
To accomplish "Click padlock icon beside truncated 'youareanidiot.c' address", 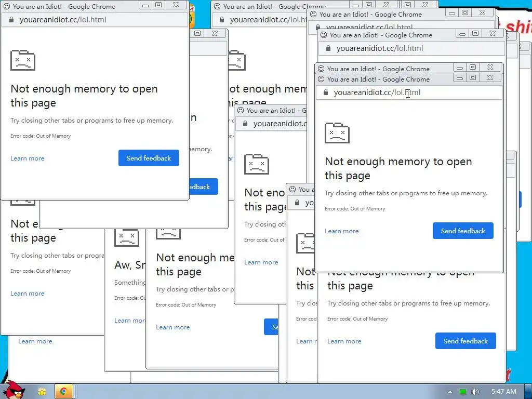I will click(245, 124).
